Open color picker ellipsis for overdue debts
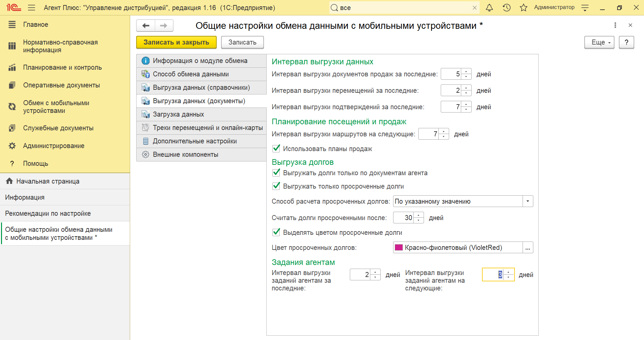The height and width of the screenshot is (340, 644). click(x=528, y=248)
